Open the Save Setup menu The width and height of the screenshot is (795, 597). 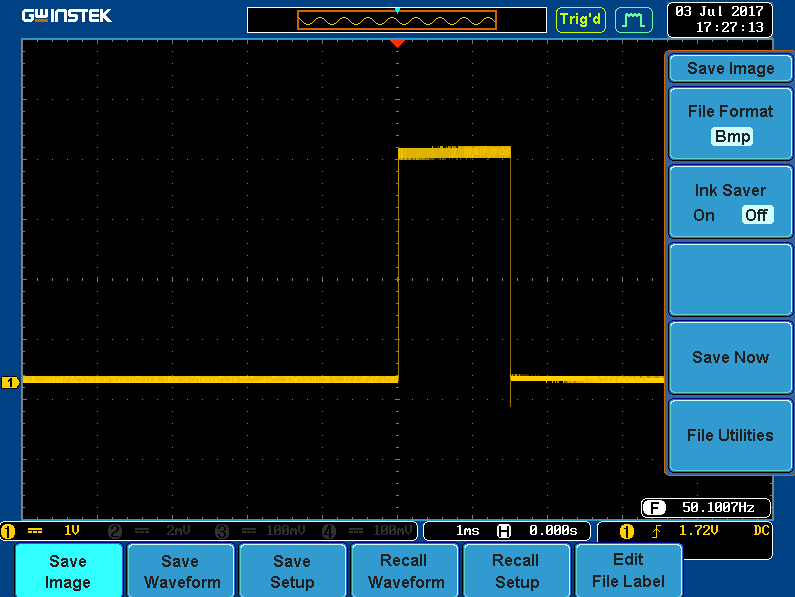pos(293,571)
